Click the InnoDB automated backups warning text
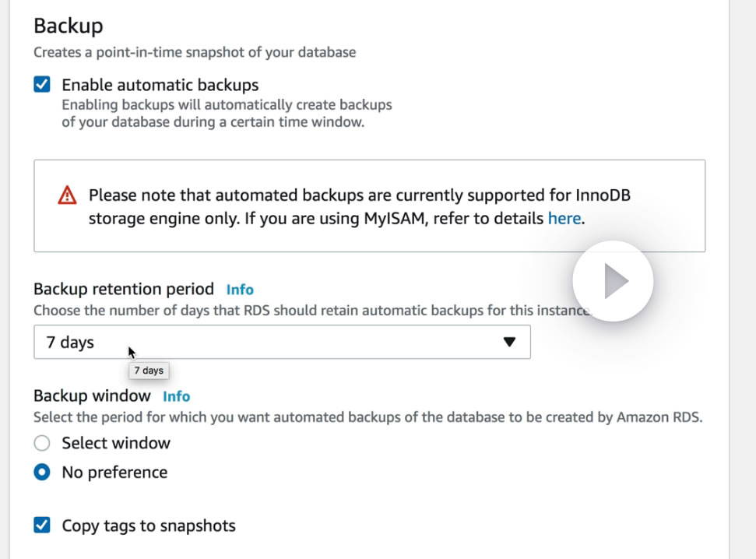 click(x=358, y=206)
